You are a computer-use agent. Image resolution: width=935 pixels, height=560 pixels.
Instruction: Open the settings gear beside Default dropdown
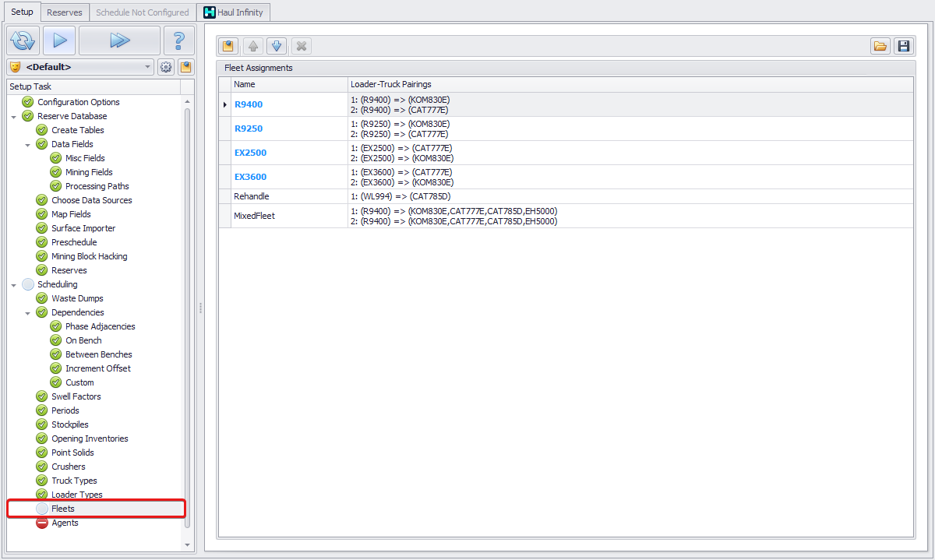[x=166, y=67]
